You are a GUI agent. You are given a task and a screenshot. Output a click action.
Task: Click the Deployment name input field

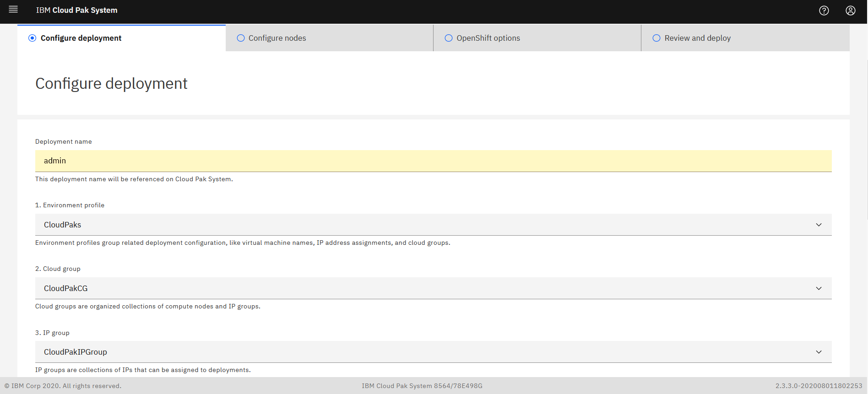434,161
